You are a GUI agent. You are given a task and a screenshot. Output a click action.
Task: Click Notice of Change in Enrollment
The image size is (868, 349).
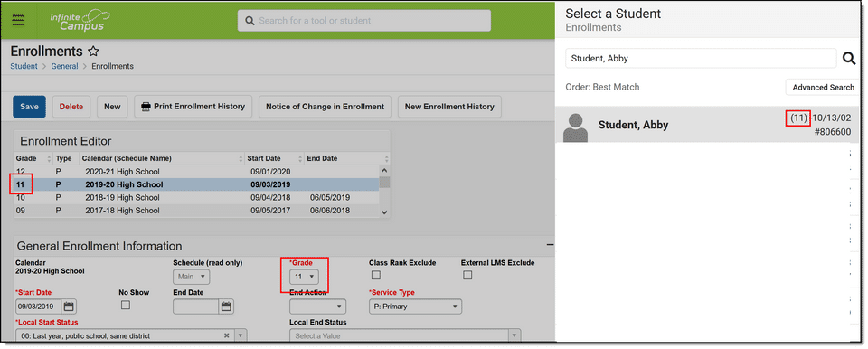[x=325, y=107]
